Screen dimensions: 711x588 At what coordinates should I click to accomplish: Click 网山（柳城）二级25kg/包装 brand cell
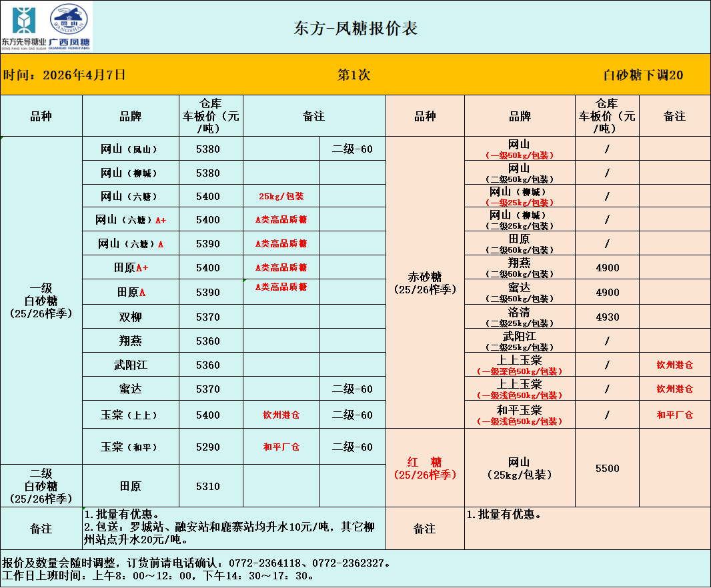pyautogui.click(x=520, y=220)
